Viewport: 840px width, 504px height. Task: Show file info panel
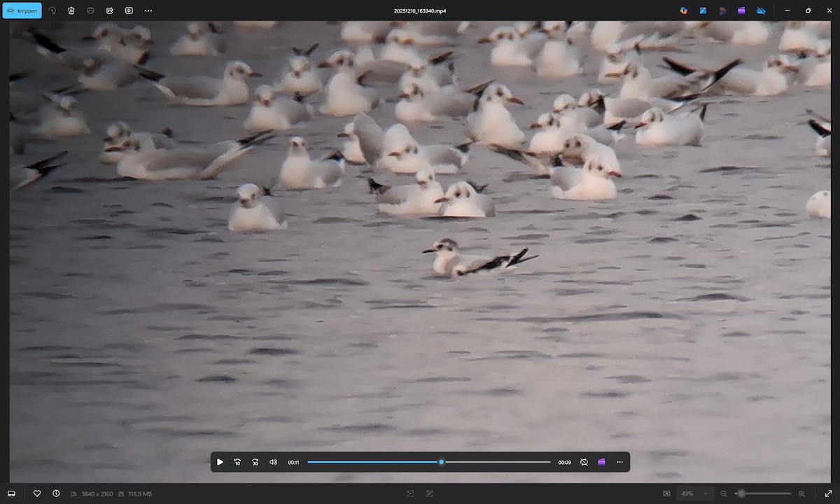[56, 493]
